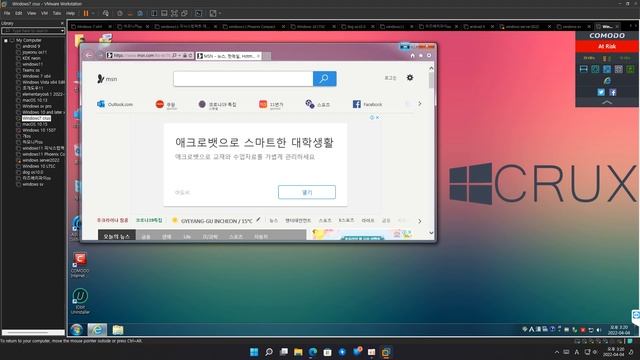This screenshot has height=360, width=640.
Task: Click the Facebook shortcut on MSN
Action: point(367,104)
